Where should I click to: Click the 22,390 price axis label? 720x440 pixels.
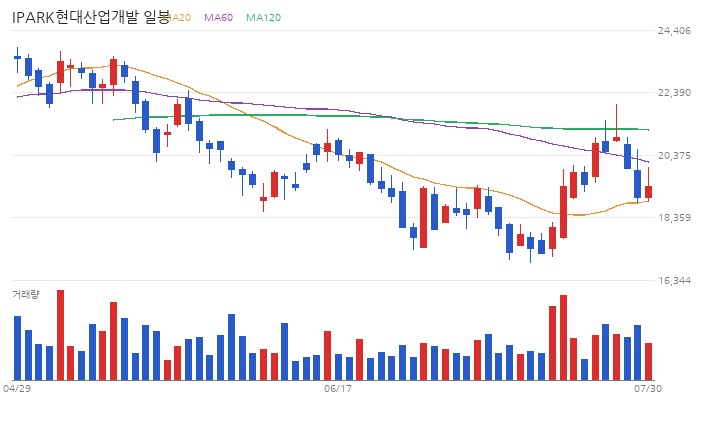click(674, 93)
